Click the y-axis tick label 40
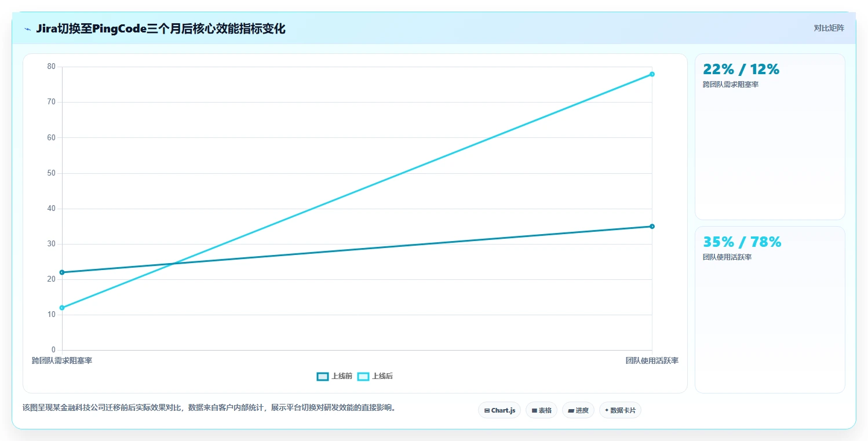Viewport: 868px width, 441px height. (x=52, y=209)
